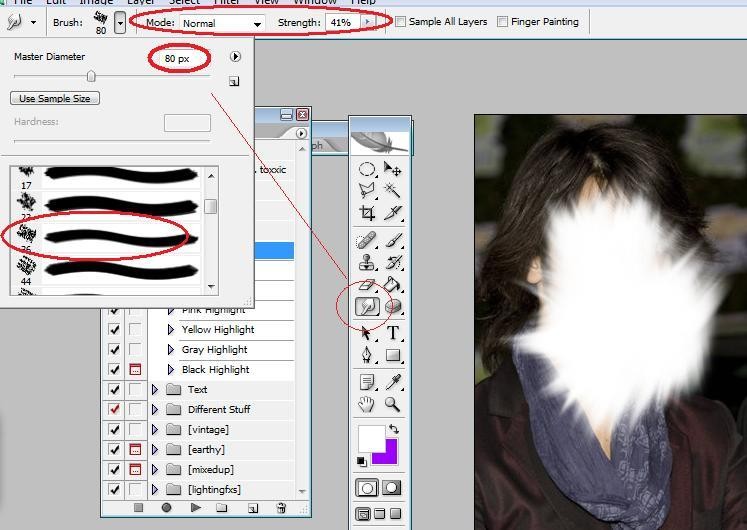The height and width of the screenshot is (530, 747).
Task: Toggle dialog icon for [earthy] set
Action: point(135,450)
